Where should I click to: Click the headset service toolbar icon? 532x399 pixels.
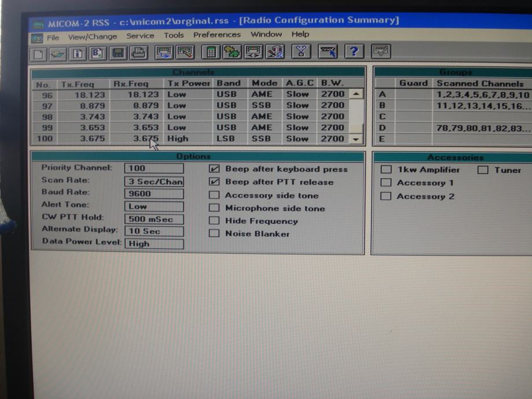(275, 51)
